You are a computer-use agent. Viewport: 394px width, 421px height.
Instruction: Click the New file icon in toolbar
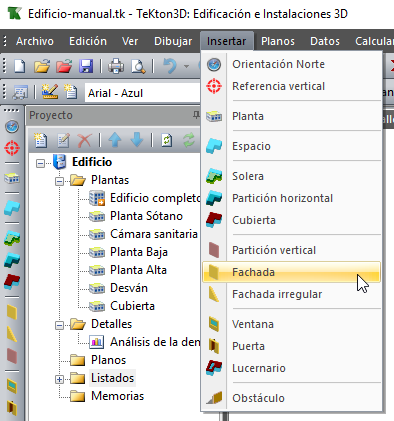point(20,66)
